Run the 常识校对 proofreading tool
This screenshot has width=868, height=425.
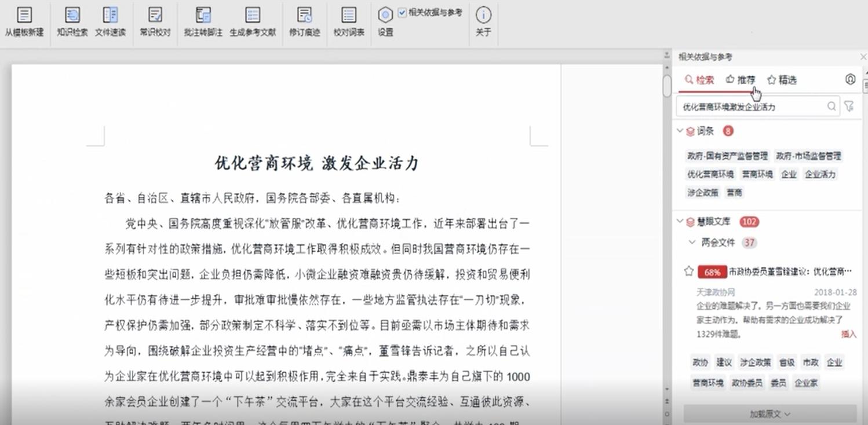(155, 21)
